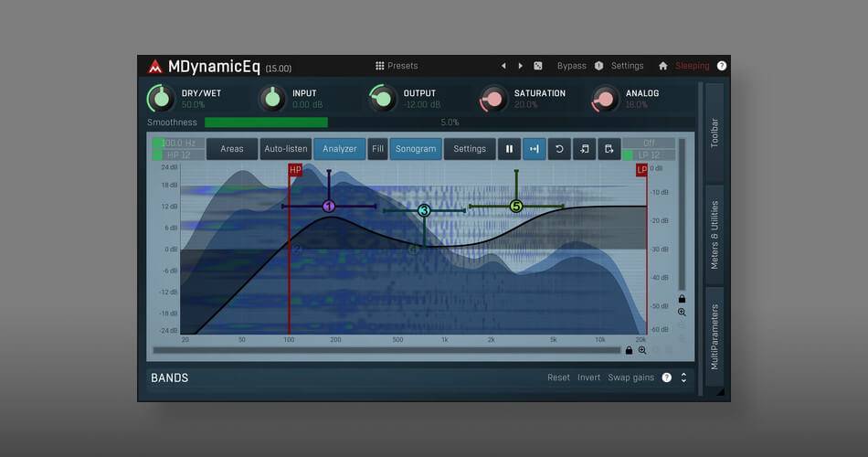Viewport: 868px width, 457px height.
Task: Open the Presets grid icon
Action: click(380, 66)
